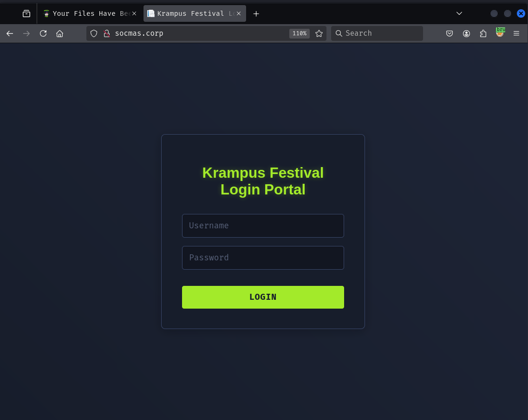Go to the browser home page
Viewport: 528px width, 420px height.
(x=59, y=33)
